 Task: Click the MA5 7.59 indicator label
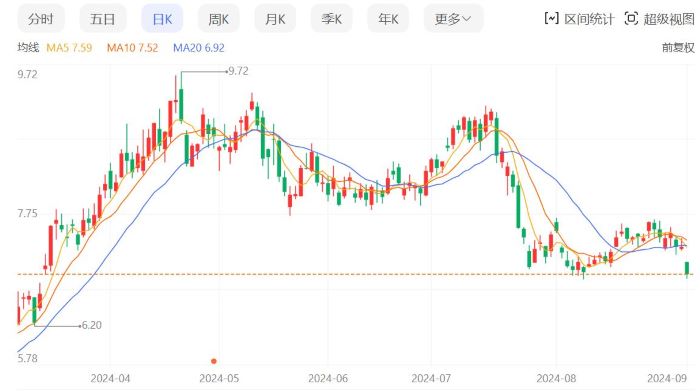click(69, 48)
